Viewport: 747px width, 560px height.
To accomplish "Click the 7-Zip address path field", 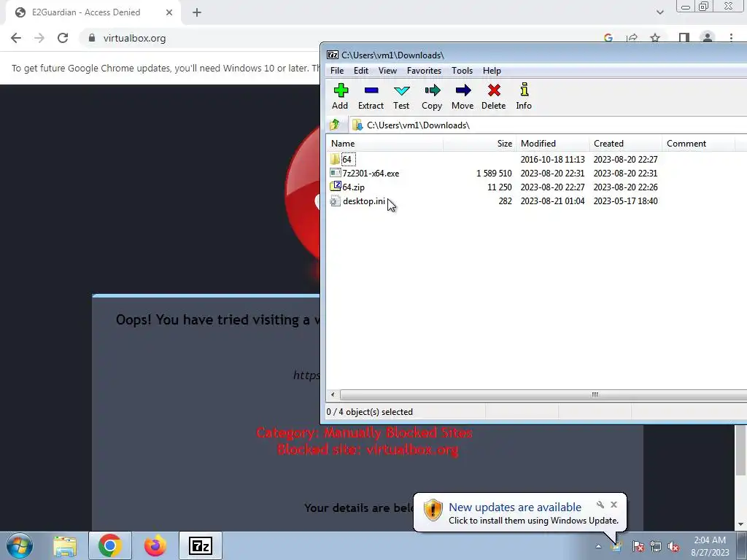I will pos(548,125).
